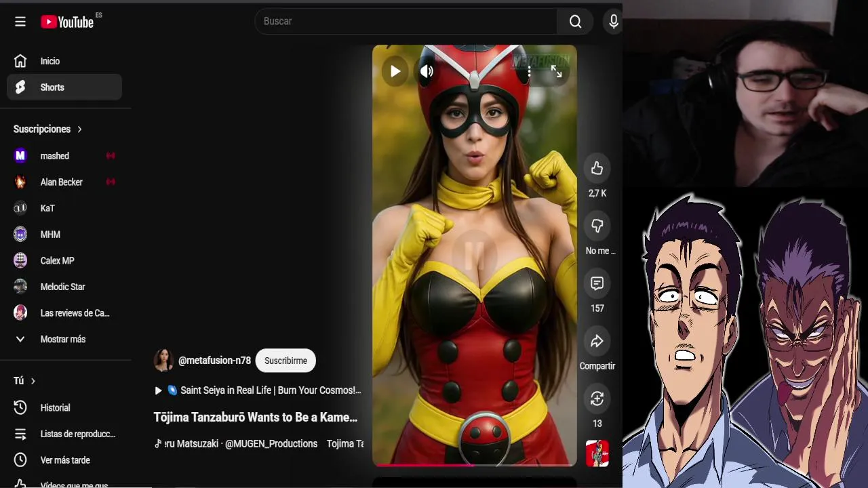Open MHM channel subscription
The height and width of the screenshot is (488, 868).
point(64,235)
